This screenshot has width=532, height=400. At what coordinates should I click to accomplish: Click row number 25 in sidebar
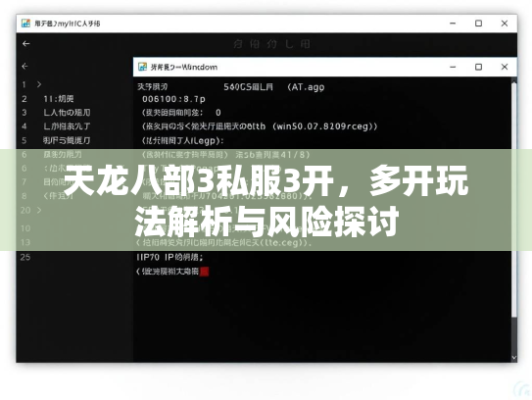[x=25, y=257]
